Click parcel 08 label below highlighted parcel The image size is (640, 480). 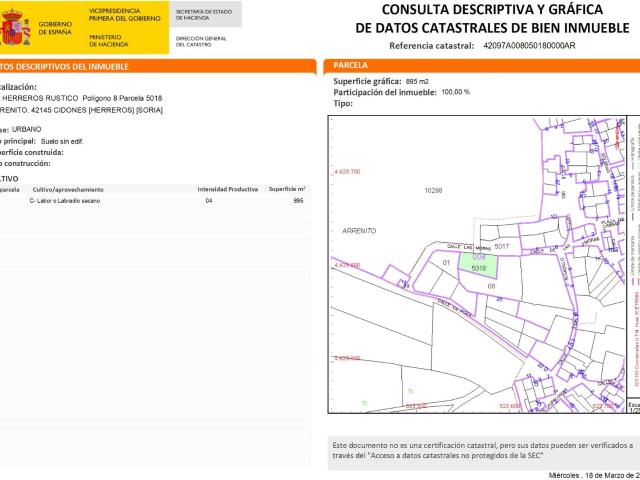[491, 286]
